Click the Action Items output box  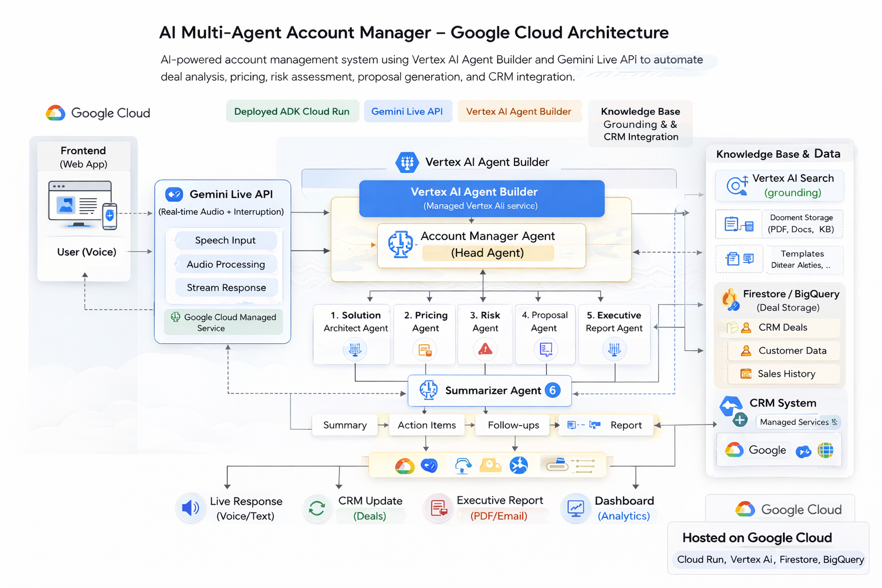click(427, 425)
